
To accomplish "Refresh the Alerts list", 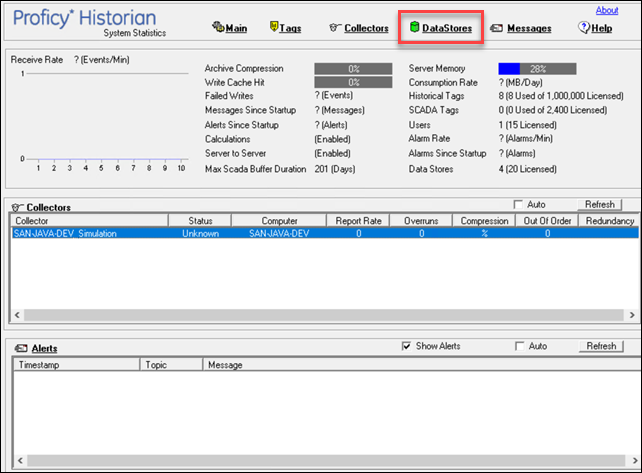I will click(601, 346).
